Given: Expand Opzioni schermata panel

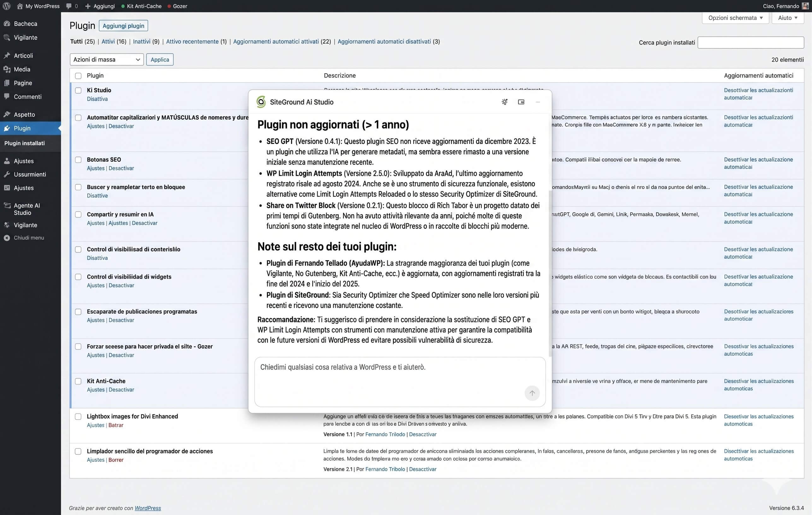Looking at the screenshot, I should pos(735,18).
